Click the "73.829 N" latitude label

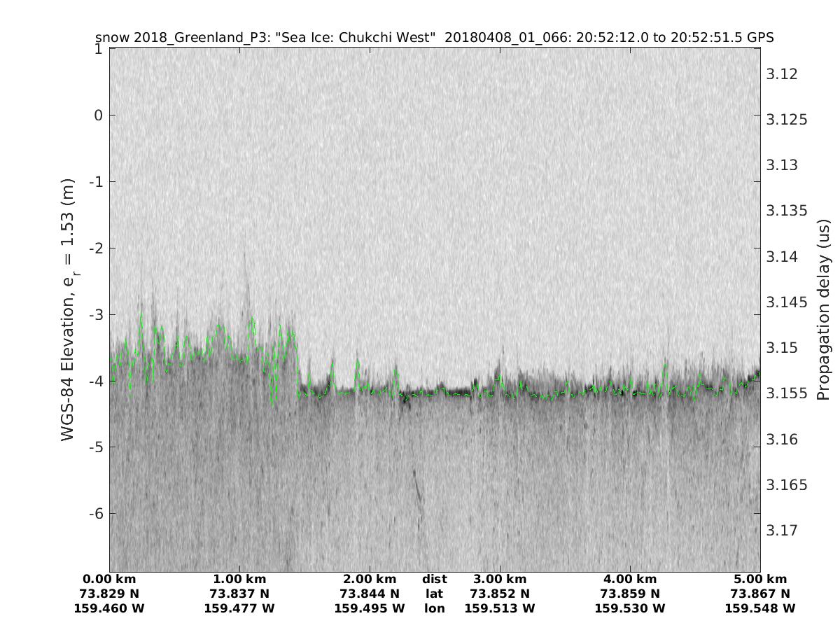(109, 594)
